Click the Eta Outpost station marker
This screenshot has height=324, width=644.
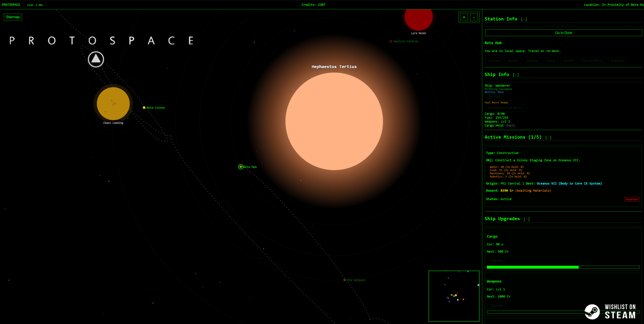click(x=345, y=280)
